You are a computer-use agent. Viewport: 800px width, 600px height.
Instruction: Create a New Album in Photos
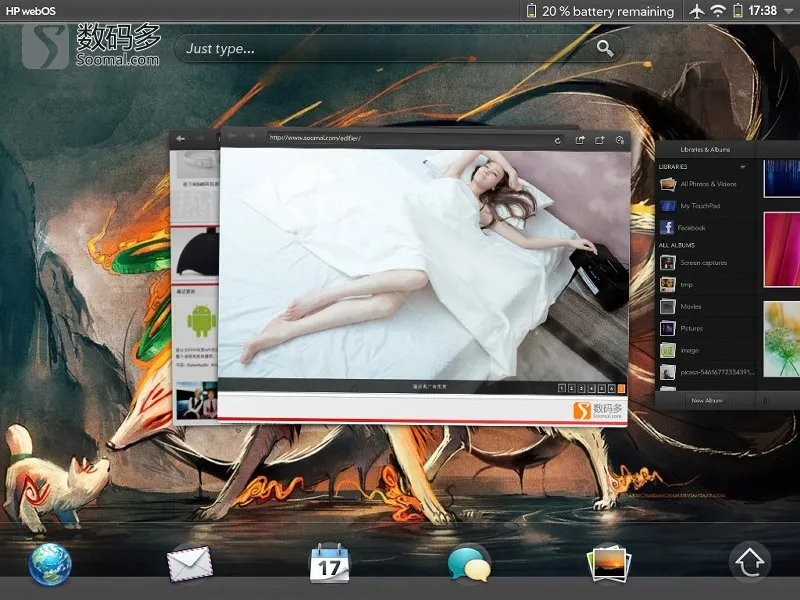click(707, 401)
